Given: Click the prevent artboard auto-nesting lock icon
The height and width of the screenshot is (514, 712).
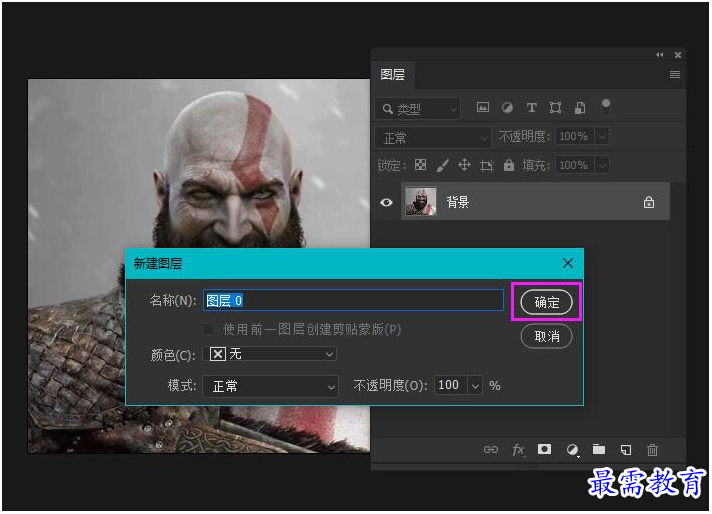Looking at the screenshot, I should point(486,166).
